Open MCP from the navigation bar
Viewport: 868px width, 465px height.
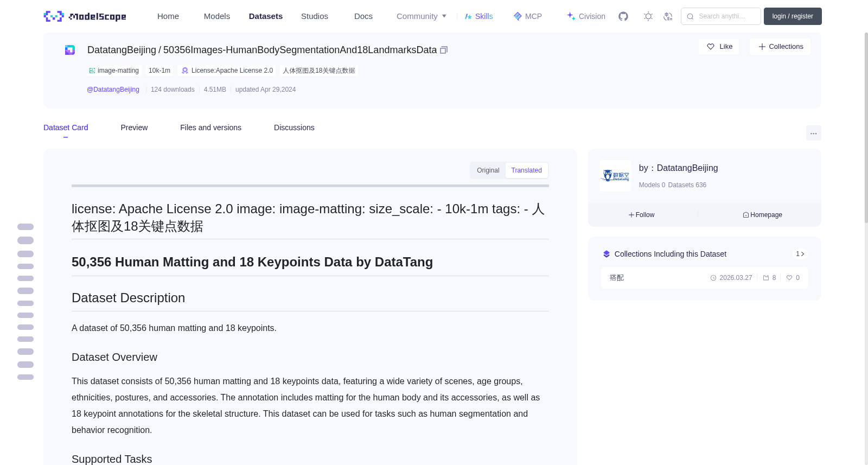coord(527,16)
